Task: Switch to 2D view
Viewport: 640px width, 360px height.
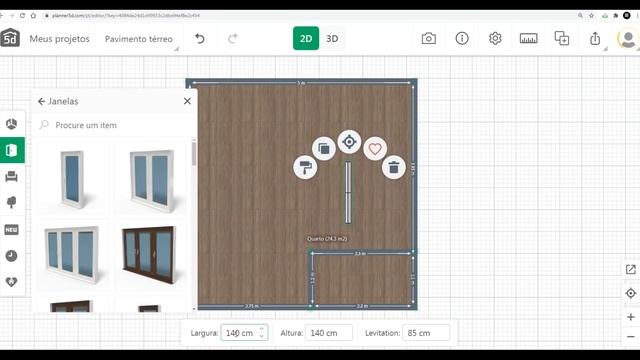Action: point(306,38)
